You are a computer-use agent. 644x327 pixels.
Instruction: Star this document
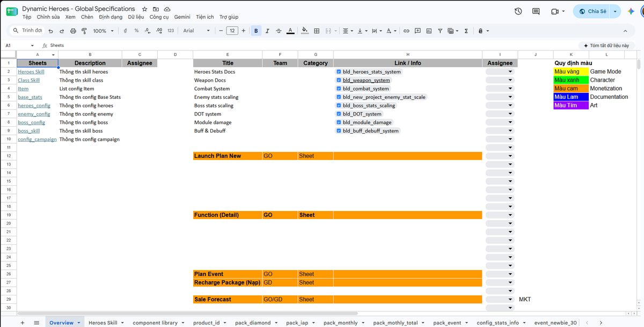145,9
